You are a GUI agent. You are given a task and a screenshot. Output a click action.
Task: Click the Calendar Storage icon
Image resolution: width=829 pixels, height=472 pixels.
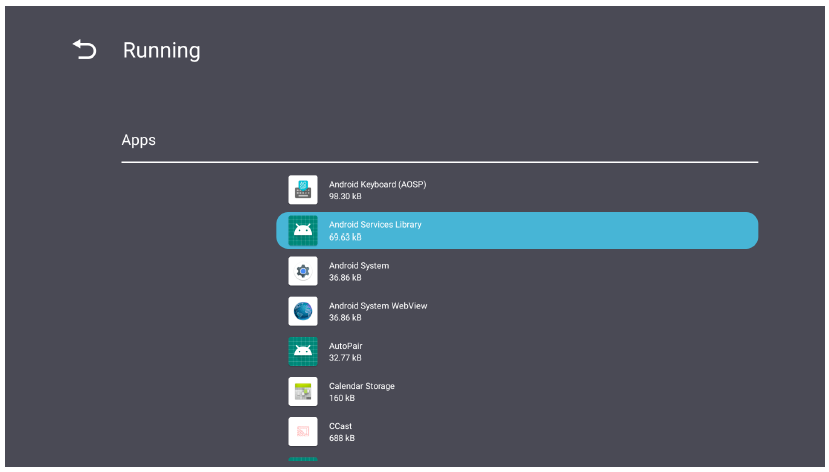[x=303, y=392]
